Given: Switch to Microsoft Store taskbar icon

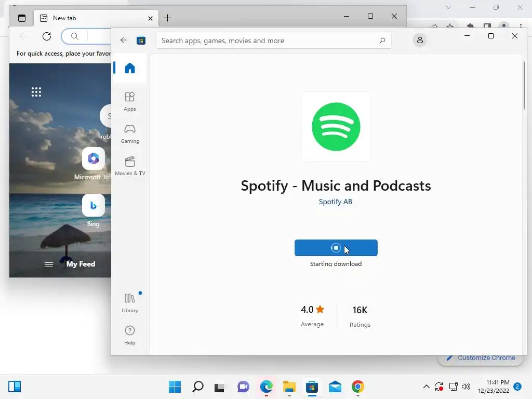Looking at the screenshot, I should click(x=312, y=387).
